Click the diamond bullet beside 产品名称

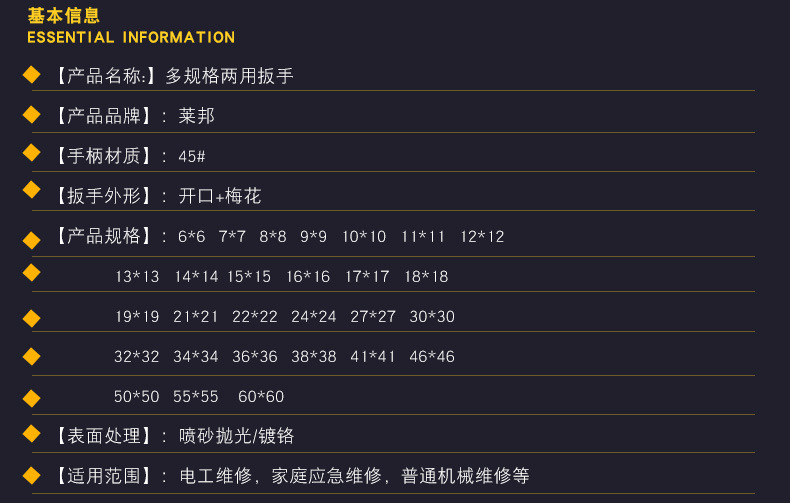32,74
